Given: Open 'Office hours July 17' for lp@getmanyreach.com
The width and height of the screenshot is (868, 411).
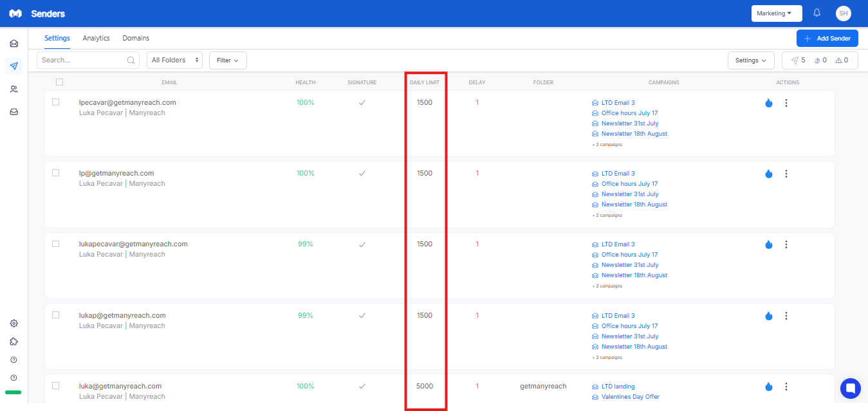Looking at the screenshot, I should [629, 184].
